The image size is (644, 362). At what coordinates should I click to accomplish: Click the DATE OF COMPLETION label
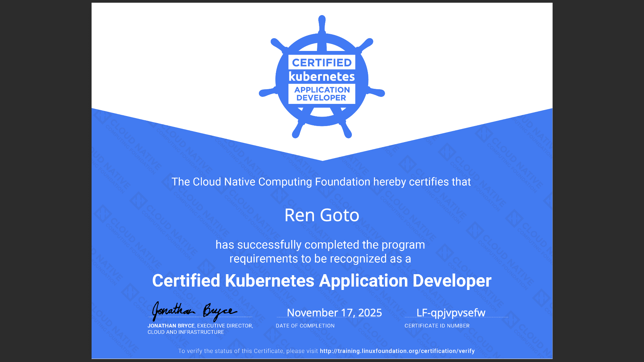[305, 326]
